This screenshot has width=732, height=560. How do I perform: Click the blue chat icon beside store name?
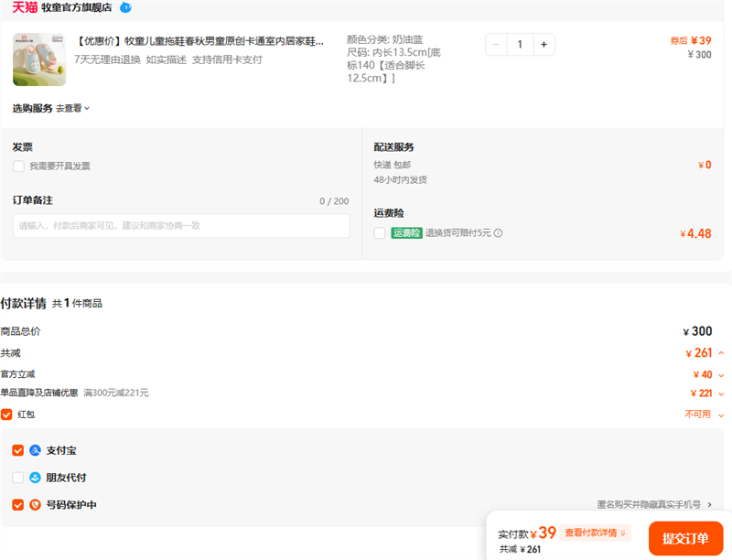(125, 7)
